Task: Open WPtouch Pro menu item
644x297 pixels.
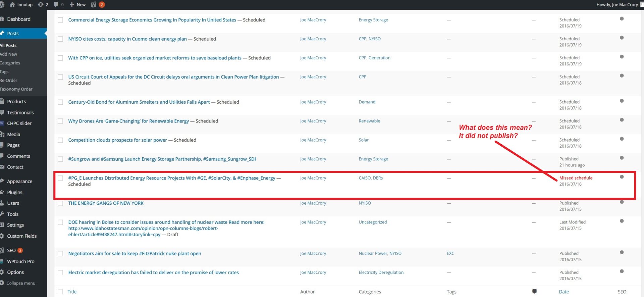Action: (20, 261)
